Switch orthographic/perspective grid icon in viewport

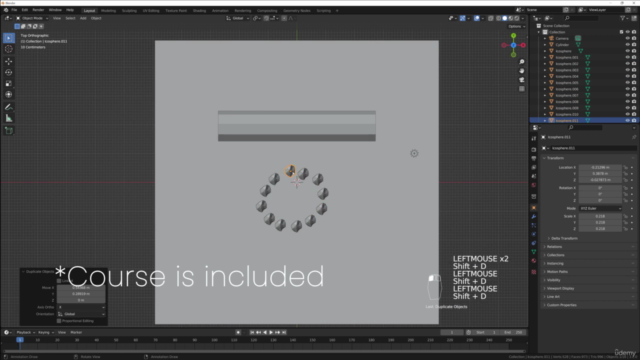pos(522,89)
